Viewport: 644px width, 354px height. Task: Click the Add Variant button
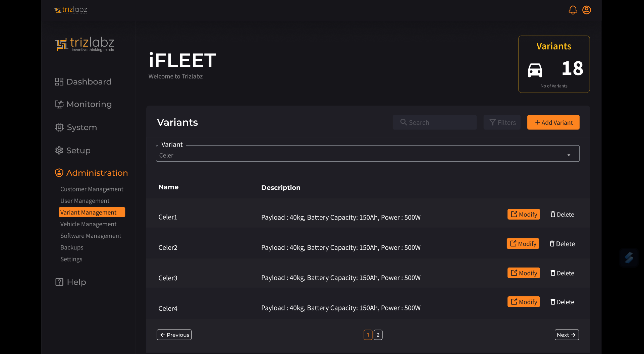(553, 122)
